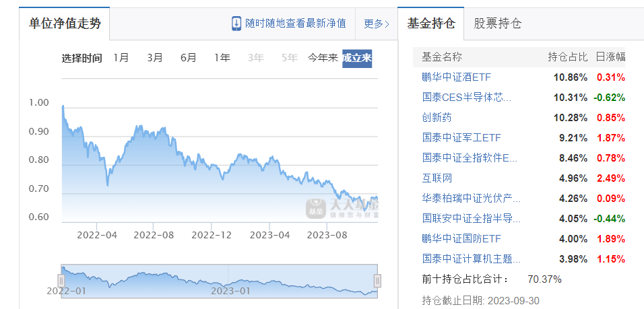
Task: Click the mini overview chart near 2023-01
Action: pyautogui.click(x=229, y=279)
